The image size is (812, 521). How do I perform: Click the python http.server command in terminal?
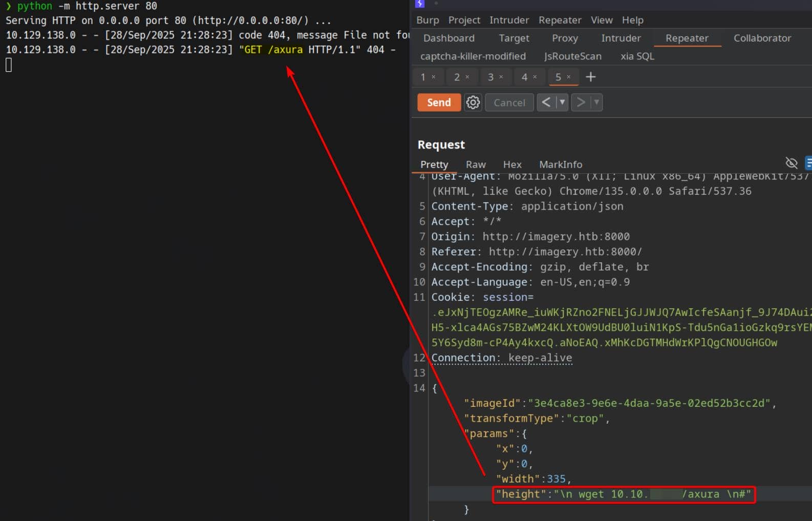pos(87,6)
